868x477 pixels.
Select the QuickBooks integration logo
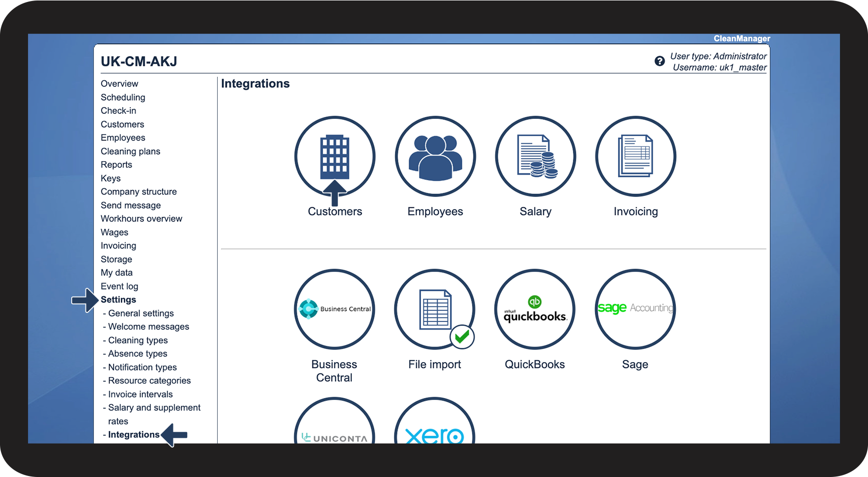535,309
